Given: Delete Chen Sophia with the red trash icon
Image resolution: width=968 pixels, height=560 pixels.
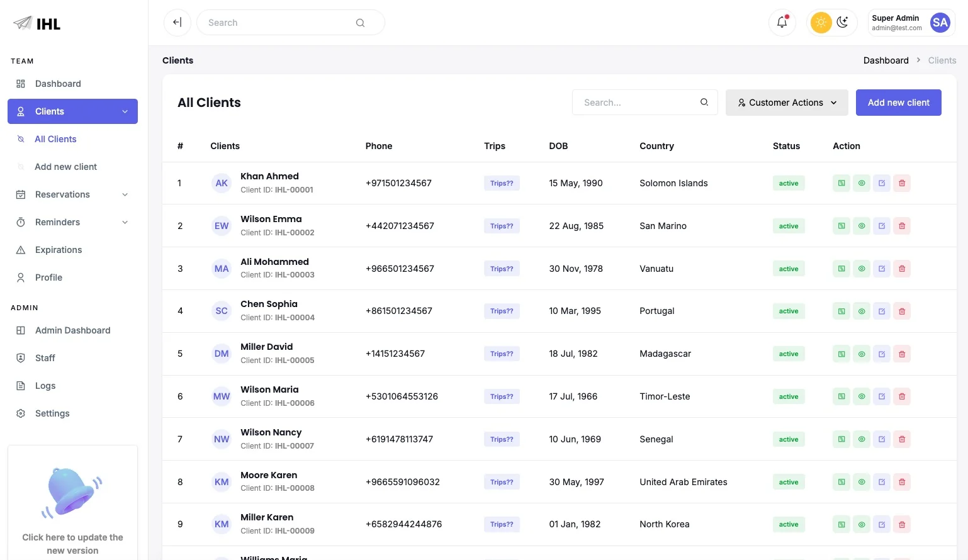Looking at the screenshot, I should pos(902,311).
